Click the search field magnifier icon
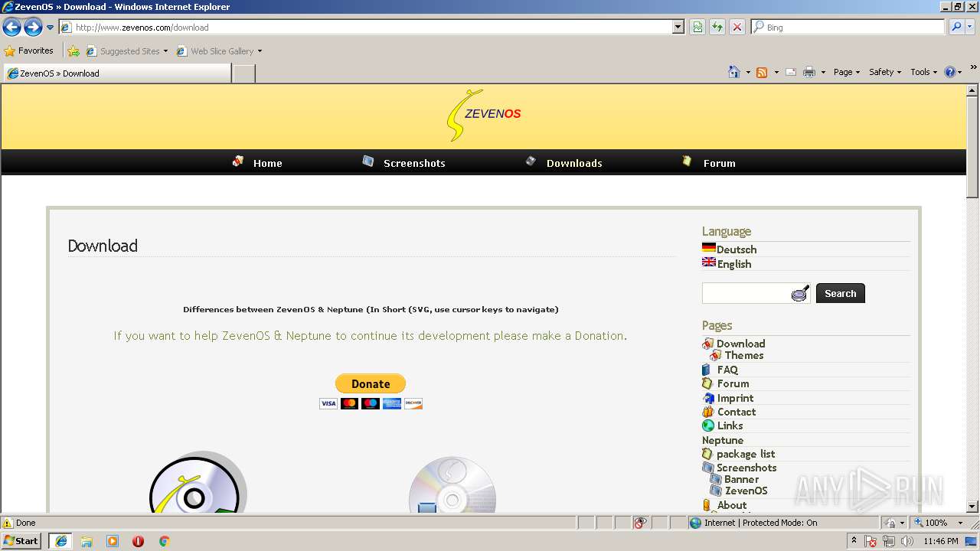This screenshot has height=551, width=980. pyautogui.click(x=800, y=294)
